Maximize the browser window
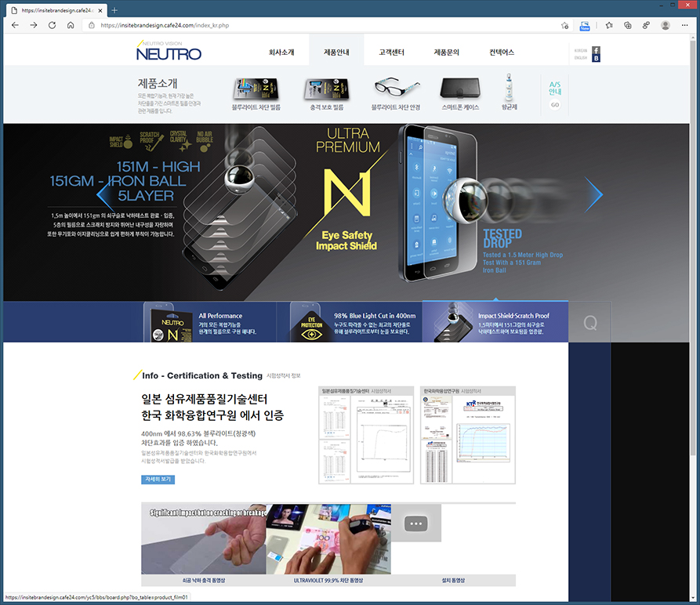Viewport: 700px width, 605px height. (673, 5)
